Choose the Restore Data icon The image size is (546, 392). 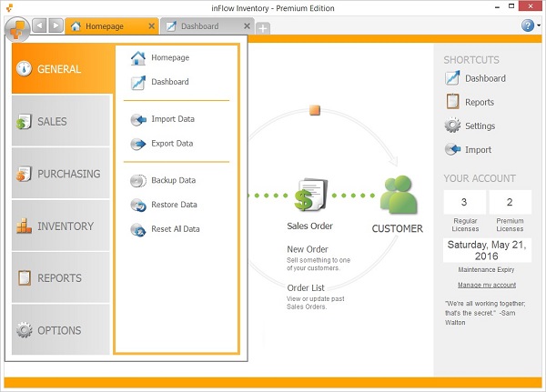(138, 205)
